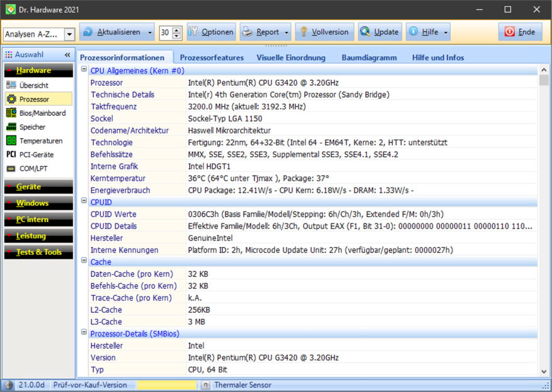Click the Vollversion button
The width and height of the screenshot is (552, 392).
coord(324,32)
